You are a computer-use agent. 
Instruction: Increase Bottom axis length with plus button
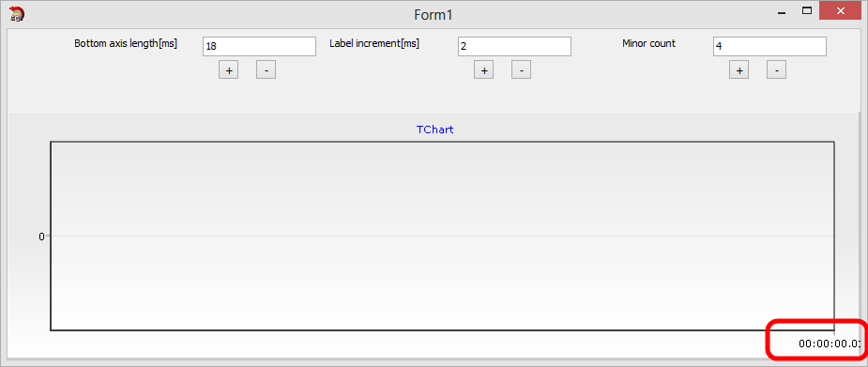pos(229,69)
